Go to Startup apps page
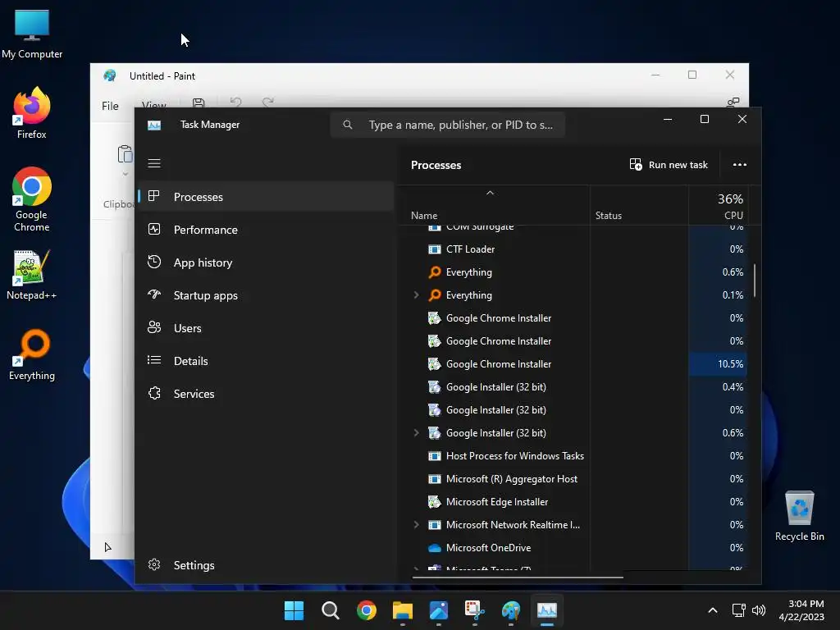This screenshot has width=840, height=630. [267, 295]
